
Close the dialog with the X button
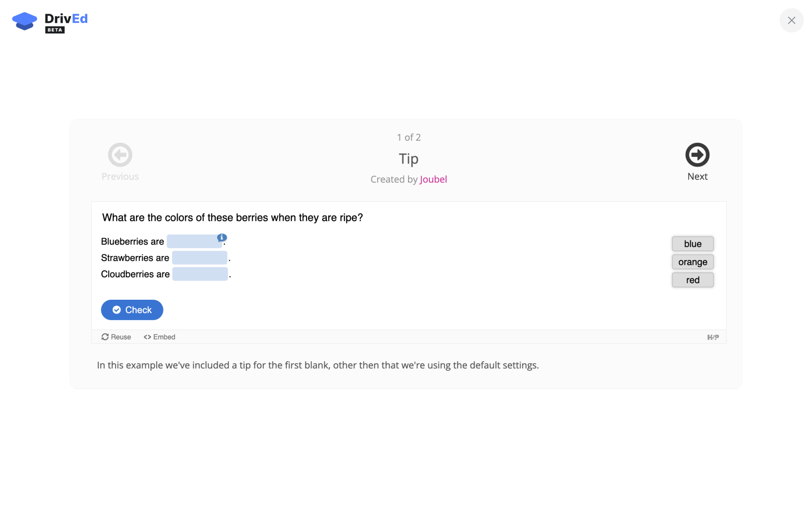[x=791, y=20]
